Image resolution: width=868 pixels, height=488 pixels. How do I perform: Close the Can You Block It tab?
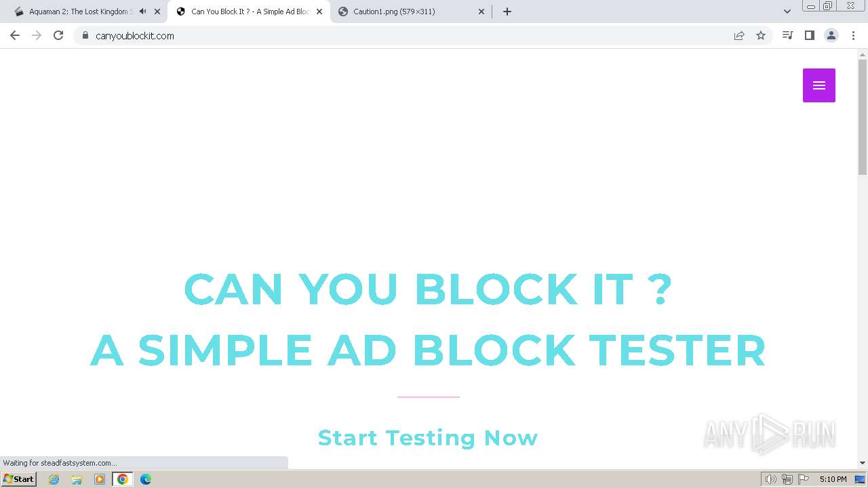point(319,12)
